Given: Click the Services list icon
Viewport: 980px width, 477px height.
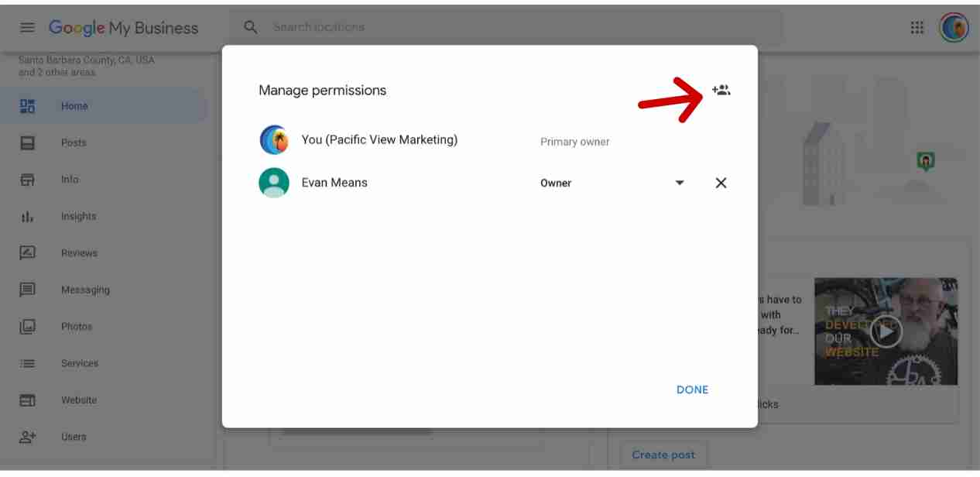Looking at the screenshot, I should click(x=28, y=363).
